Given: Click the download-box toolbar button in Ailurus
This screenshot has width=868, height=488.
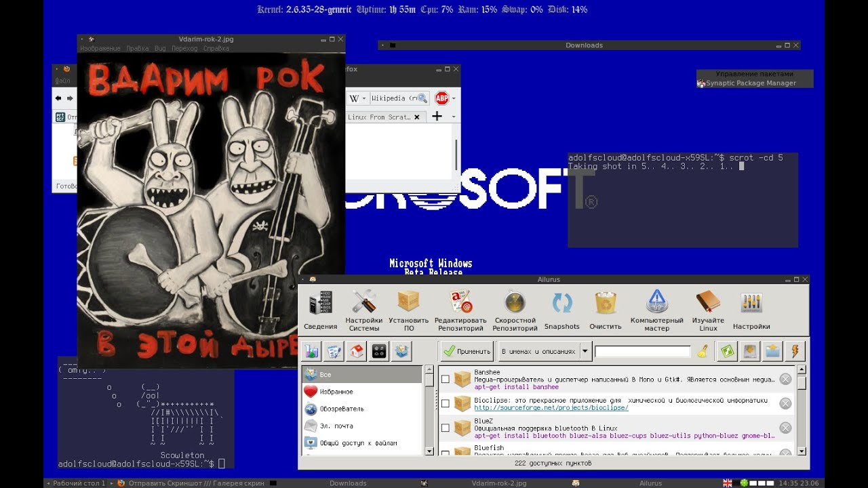Looking at the screenshot, I should pyautogui.click(x=750, y=351).
